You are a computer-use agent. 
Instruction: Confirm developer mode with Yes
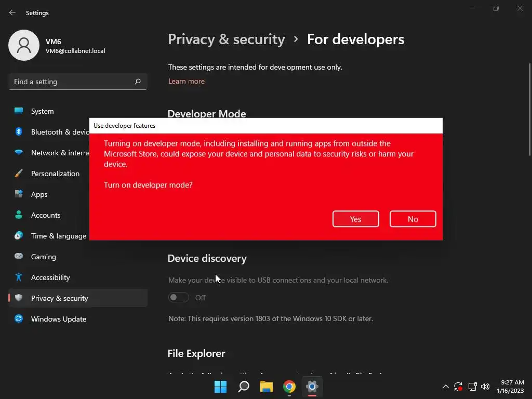pos(355,219)
